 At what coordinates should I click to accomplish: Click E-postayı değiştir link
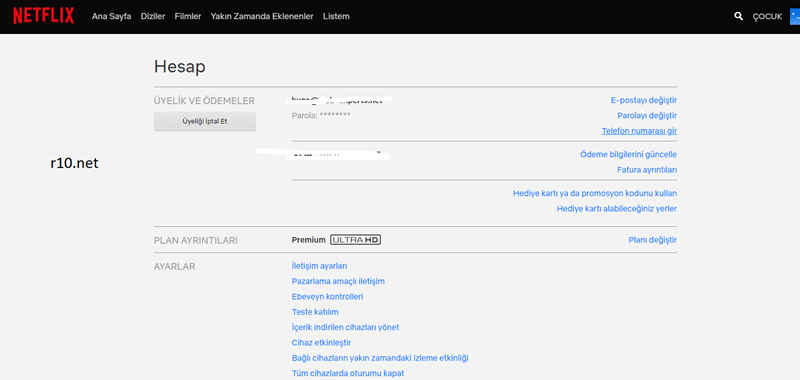644,100
